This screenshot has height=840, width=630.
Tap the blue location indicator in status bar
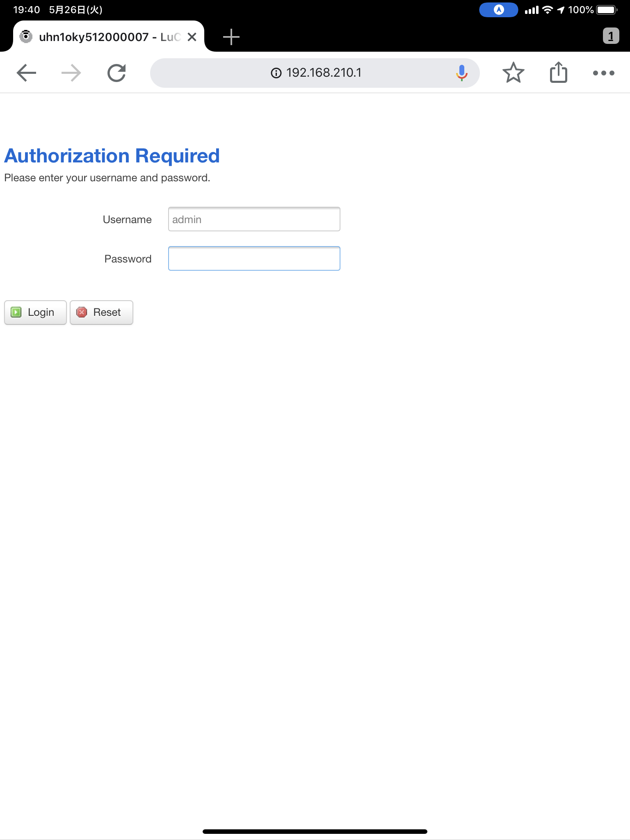point(498,10)
